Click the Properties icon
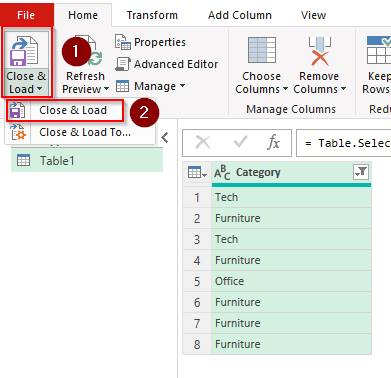Screen dimensions: 391x378 [x=123, y=42]
